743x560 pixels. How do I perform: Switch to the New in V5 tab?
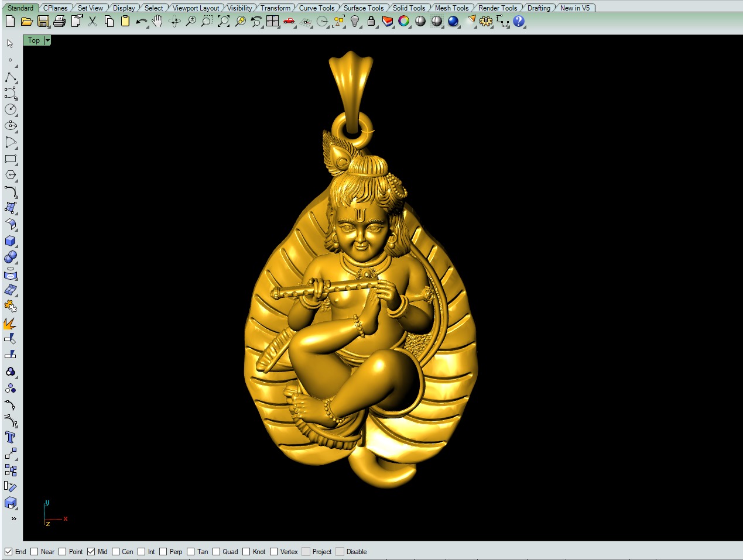click(575, 8)
